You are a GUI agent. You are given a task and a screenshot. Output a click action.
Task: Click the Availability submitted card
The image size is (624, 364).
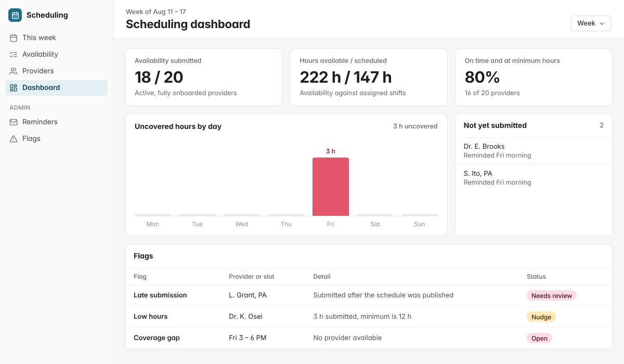203,77
